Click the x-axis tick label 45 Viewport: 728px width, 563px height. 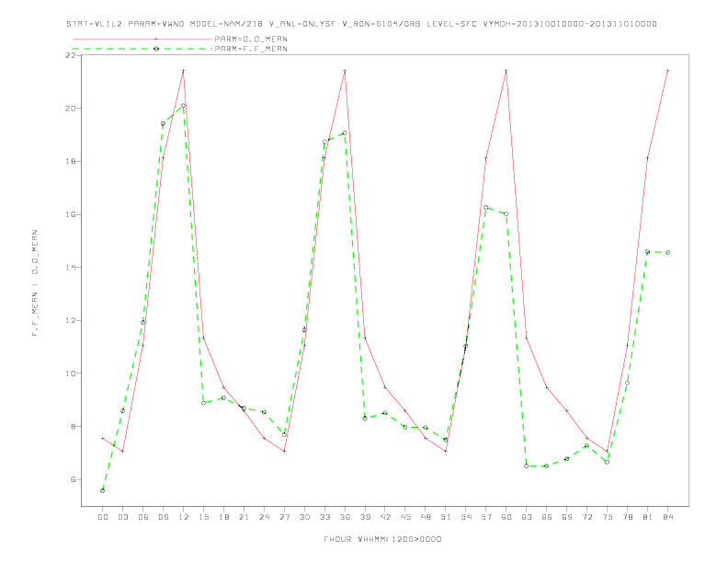pos(405,517)
